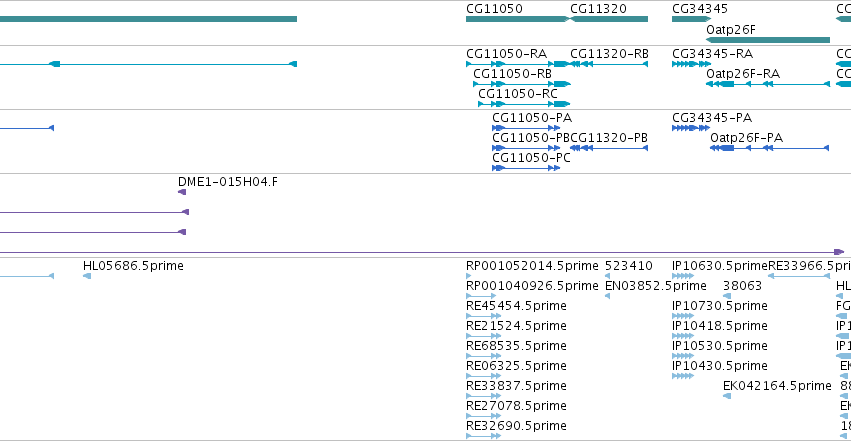Click the RE45454.5prime EST feature
851x441 pixels.
(483, 316)
